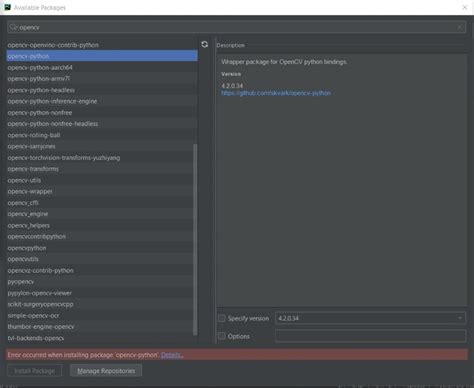474x388 pixels.
Task: Click the Manage Repositories button
Action: click(106, 371)
